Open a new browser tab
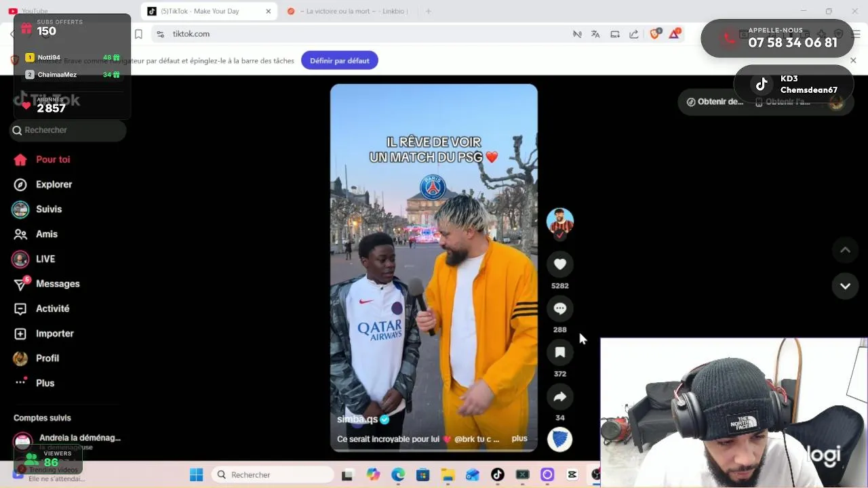Viewport: 868px width, 488px height. point(428,11)
